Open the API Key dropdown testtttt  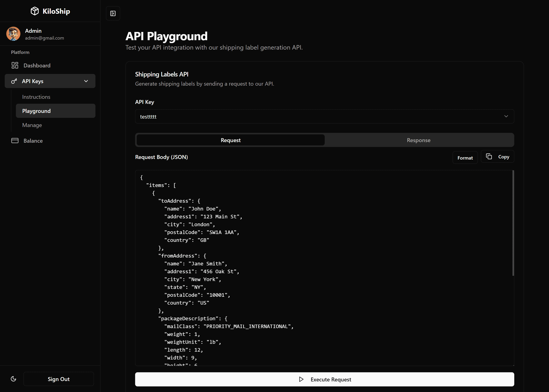tap(314, 117)
